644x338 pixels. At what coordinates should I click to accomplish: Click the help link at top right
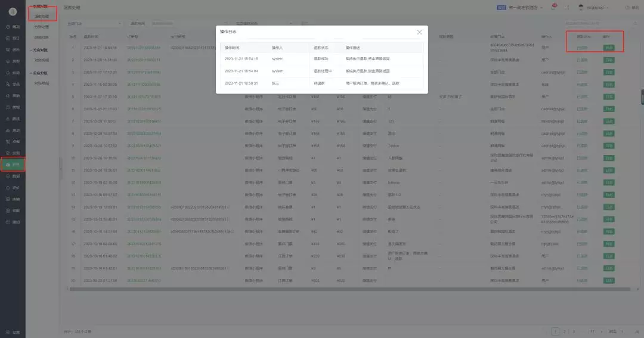coord(631,7)
